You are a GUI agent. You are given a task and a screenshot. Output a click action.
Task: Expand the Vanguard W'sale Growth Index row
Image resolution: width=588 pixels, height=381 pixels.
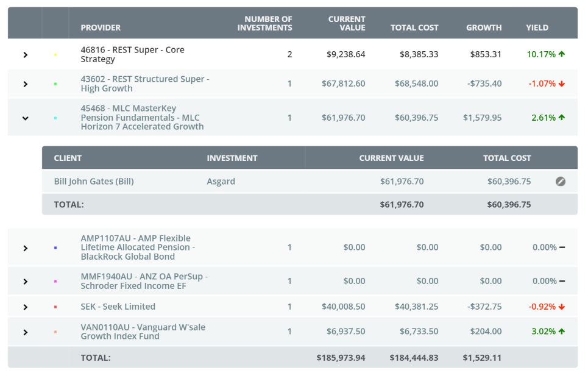coord(25,332)
